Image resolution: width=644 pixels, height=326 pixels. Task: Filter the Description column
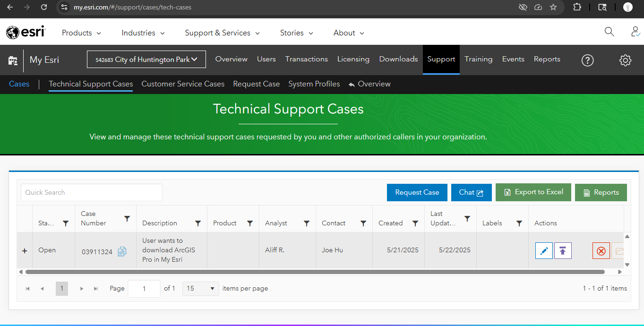(x=198, y=223)
